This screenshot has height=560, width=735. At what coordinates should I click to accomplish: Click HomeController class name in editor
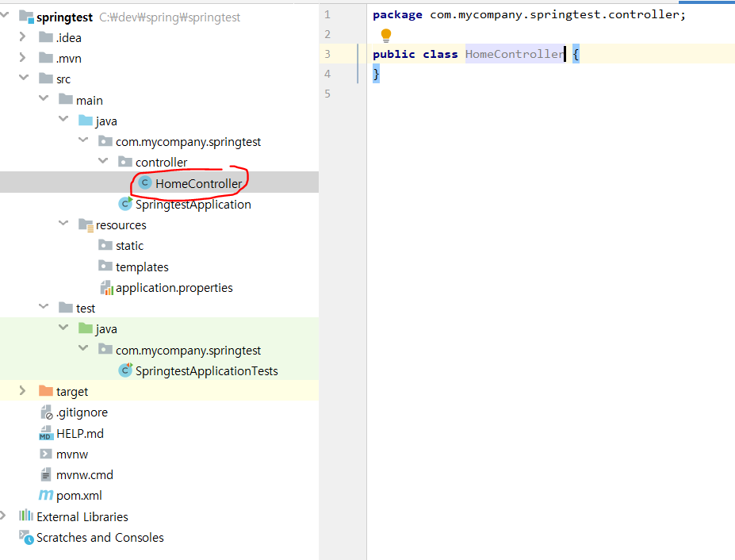click(x=515, y=54)
